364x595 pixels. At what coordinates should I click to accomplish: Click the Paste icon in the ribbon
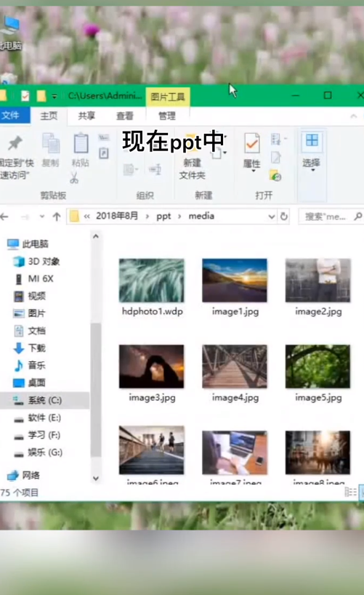tap(81, 143)
